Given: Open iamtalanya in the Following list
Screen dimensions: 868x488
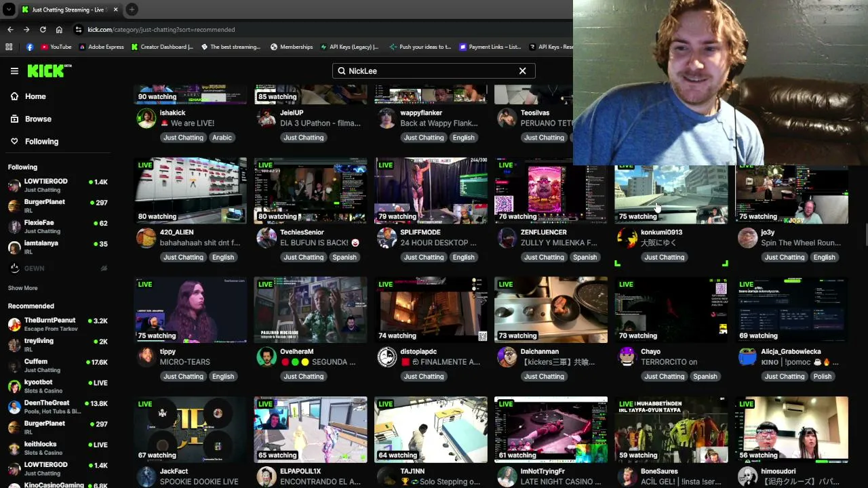Looking at the screenshot, I should click(x=58, y=247).
